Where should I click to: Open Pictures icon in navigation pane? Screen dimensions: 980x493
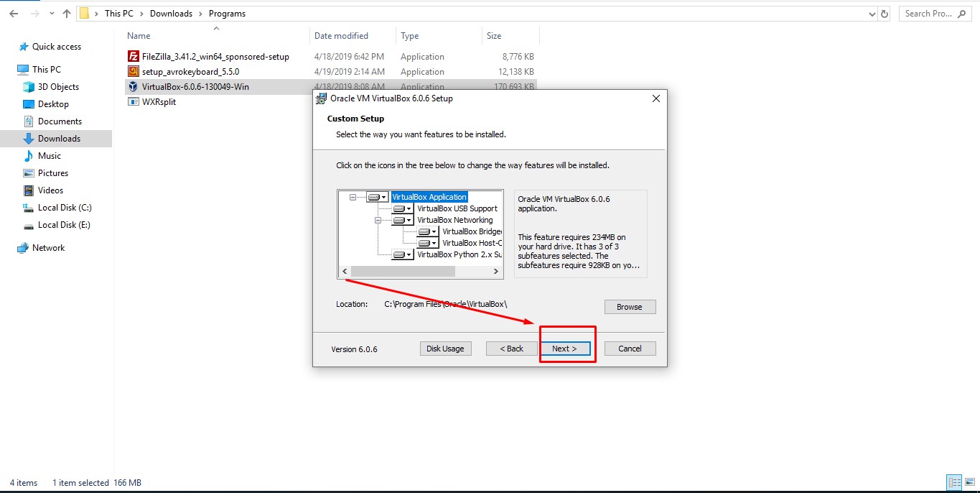(x=29, y=173)
